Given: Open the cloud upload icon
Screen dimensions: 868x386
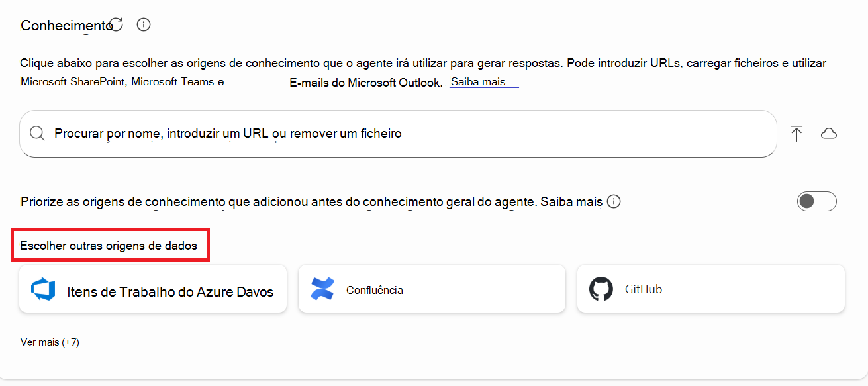Looking at the screenshot, I should click(829, 133).
